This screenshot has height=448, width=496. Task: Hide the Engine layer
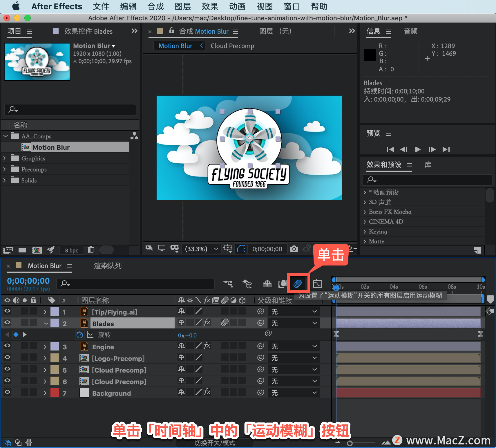pos(8,346)
